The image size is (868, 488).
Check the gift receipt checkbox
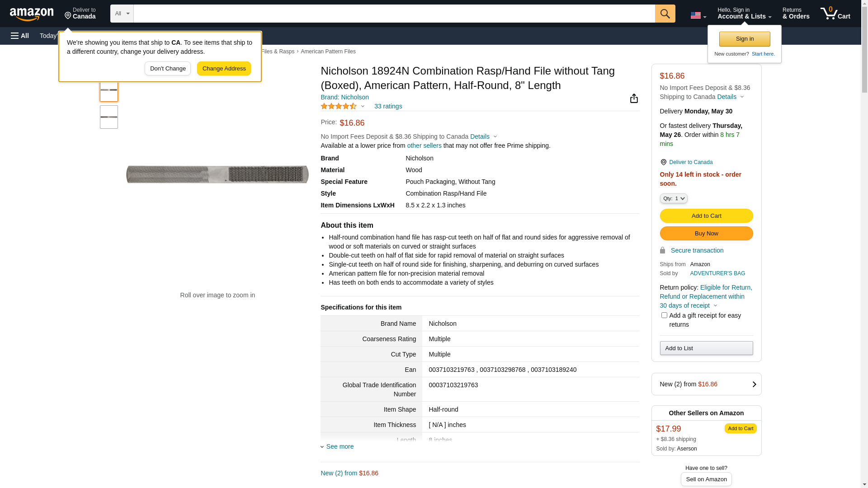click(664, 315)
